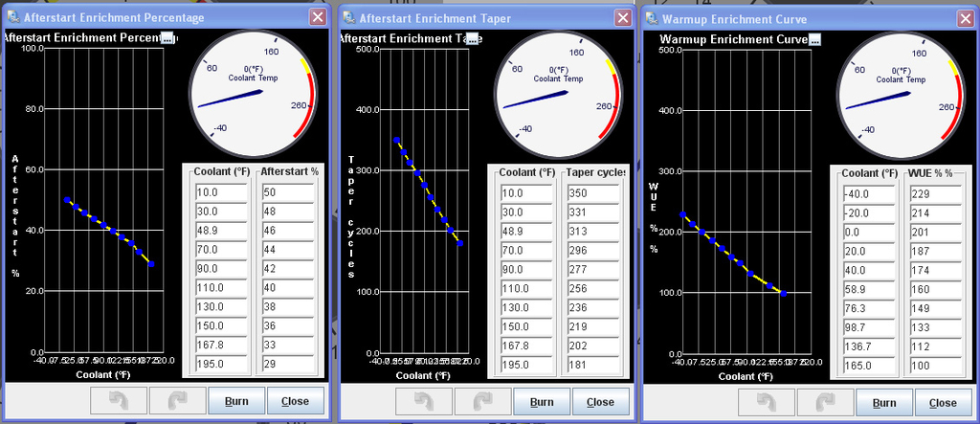Open the '...' options button in Afterstart Taper graph
This screenshot has height=424, width=980.
click(472, 39)
